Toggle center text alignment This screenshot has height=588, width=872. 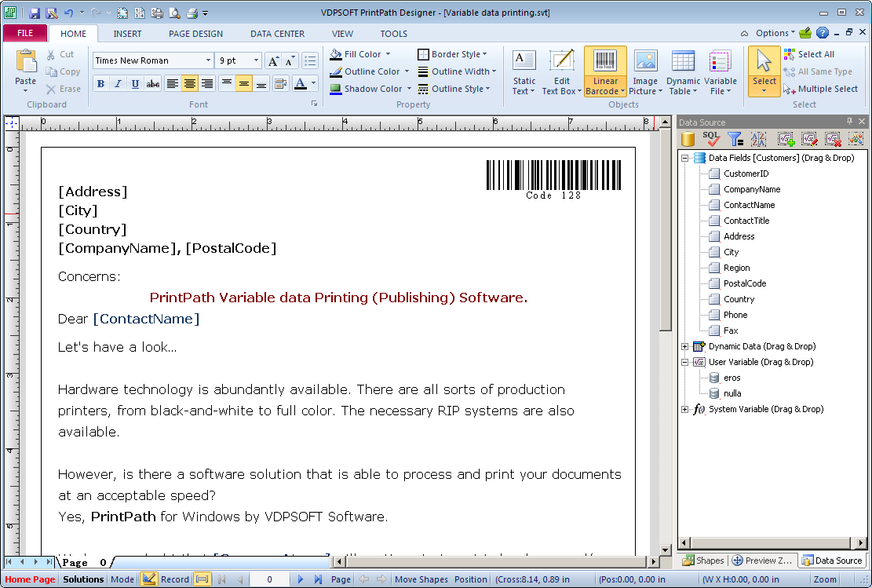click(190, 83)
